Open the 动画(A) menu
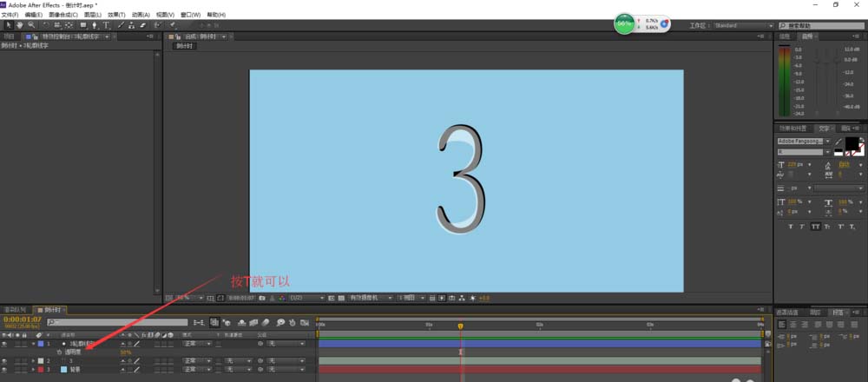The width and height of the screenshot is (868, 382). coord(141,15)
